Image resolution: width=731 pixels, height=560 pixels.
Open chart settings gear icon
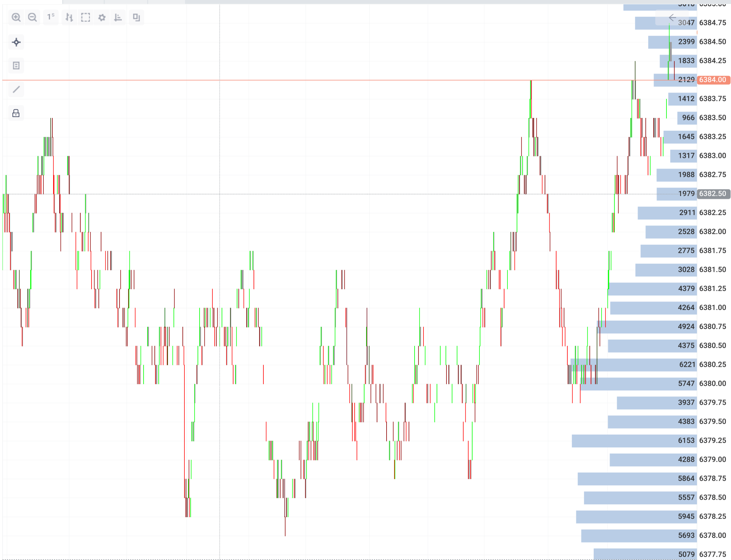coord(102,17)
